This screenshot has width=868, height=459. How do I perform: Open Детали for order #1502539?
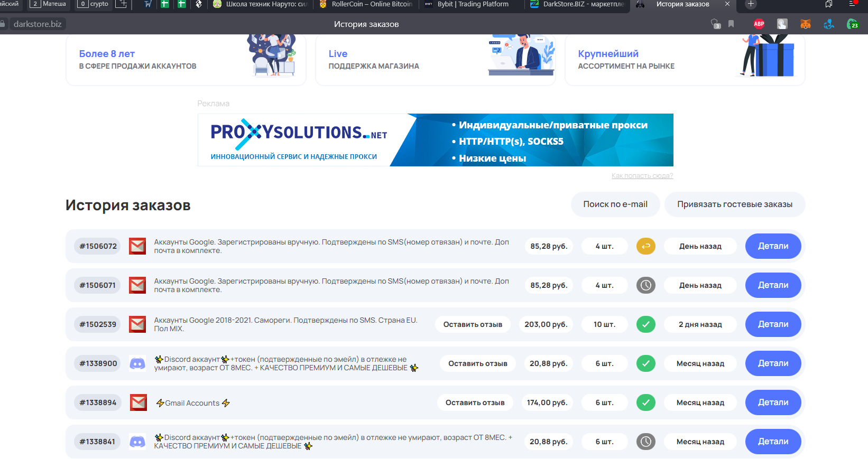(x=773, y=324)
